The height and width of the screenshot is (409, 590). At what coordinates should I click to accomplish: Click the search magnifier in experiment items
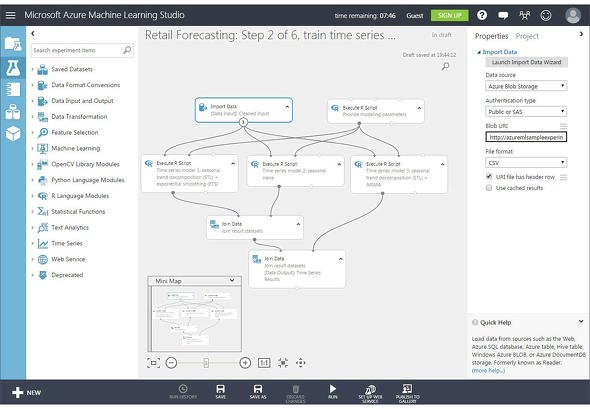[x=127, y=50]
